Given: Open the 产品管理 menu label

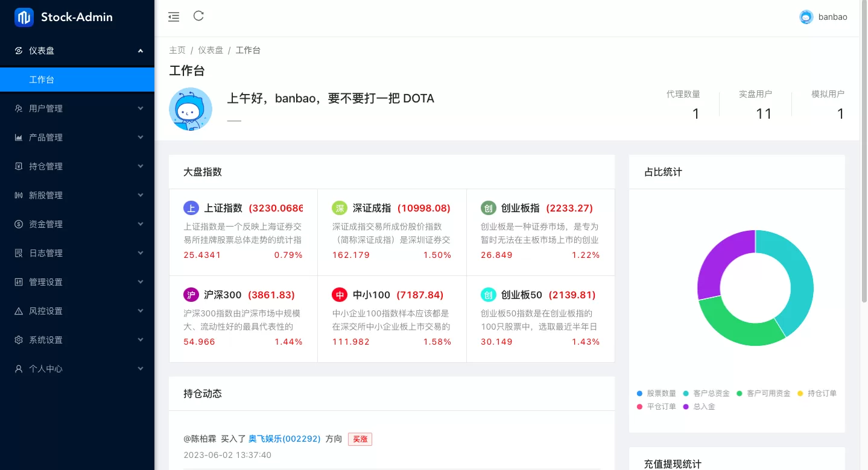Looking at the screenshot, I should click(46, 137).
